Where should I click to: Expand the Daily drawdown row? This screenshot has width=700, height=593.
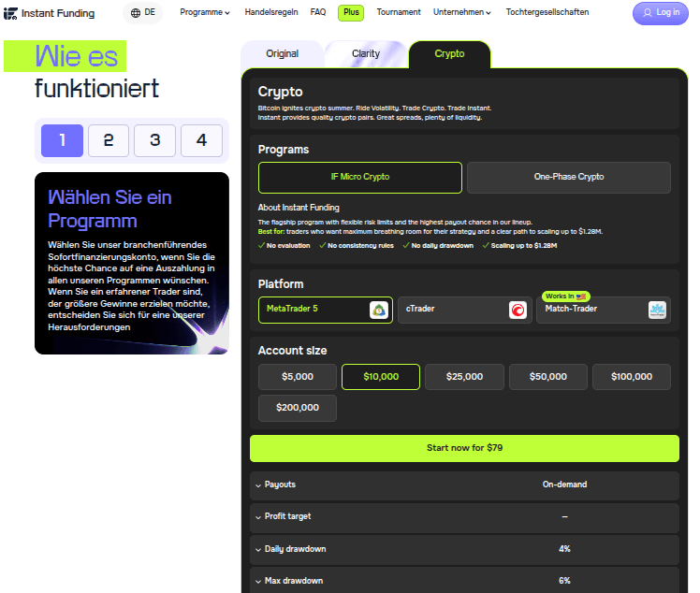(x=464, y=549)
